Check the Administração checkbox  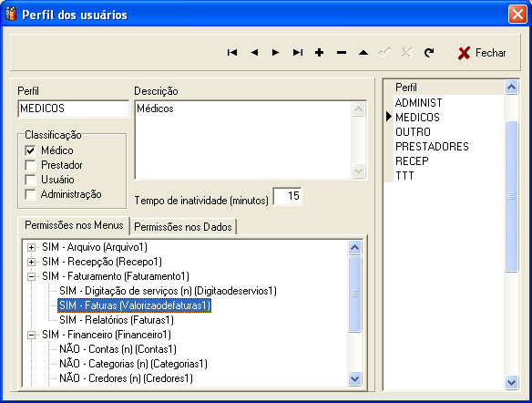tap(31, 194)
